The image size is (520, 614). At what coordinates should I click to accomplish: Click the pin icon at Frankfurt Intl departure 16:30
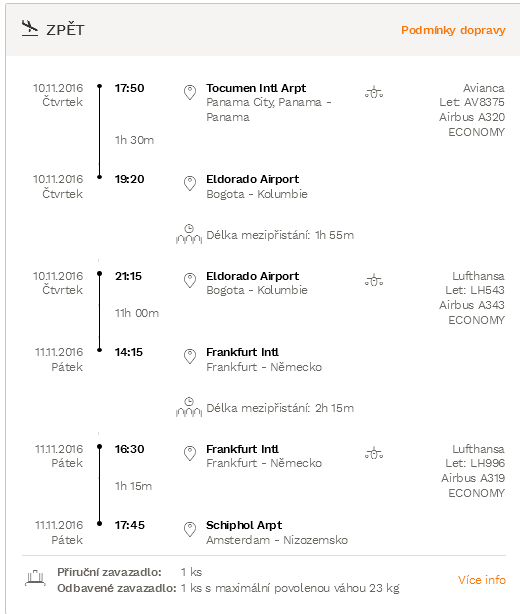pos(190,453)
